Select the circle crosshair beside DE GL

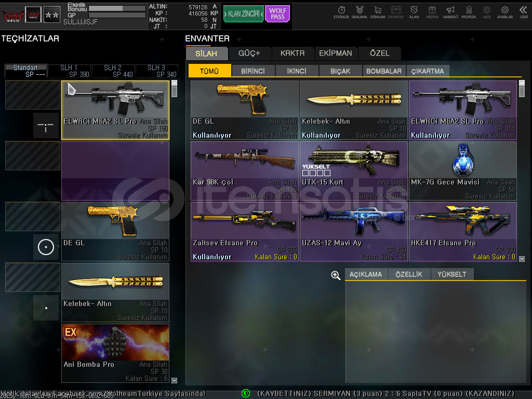pos(46,247)
